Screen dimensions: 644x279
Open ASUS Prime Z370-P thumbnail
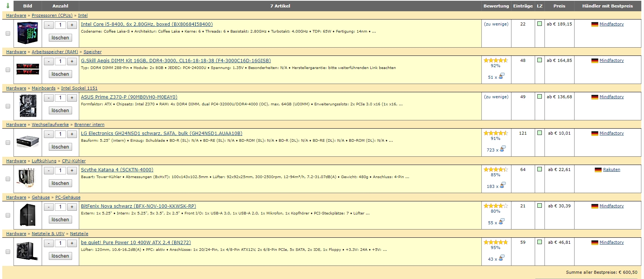(28, 106)
